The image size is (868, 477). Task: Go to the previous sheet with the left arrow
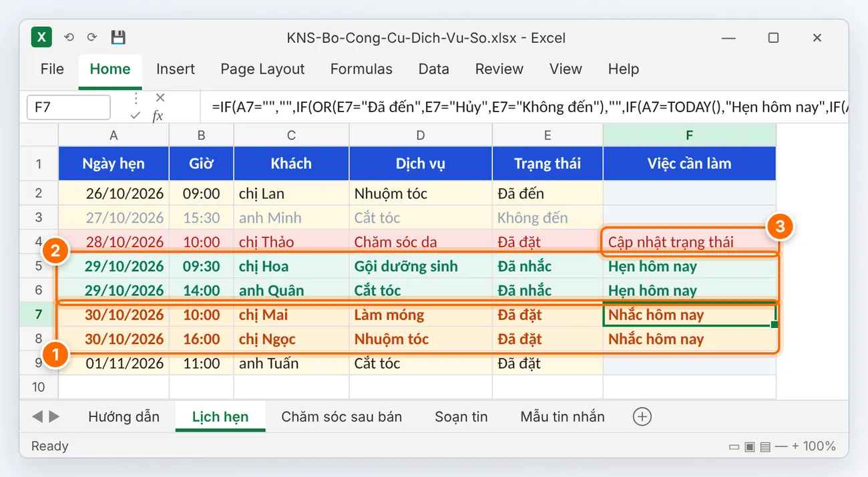pyautogui.click(x=37, y=417)
